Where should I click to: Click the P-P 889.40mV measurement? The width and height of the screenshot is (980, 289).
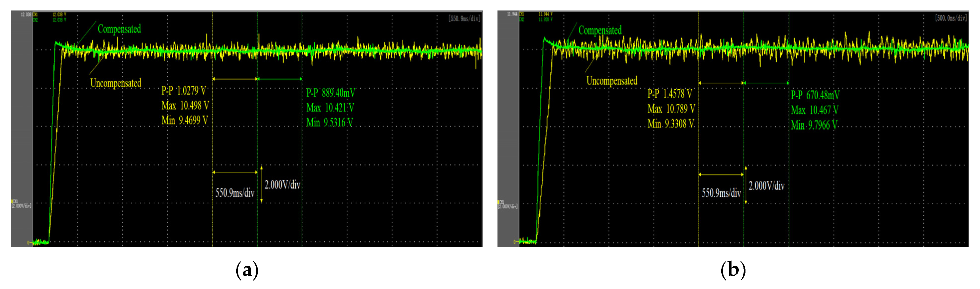coord(331,93)
